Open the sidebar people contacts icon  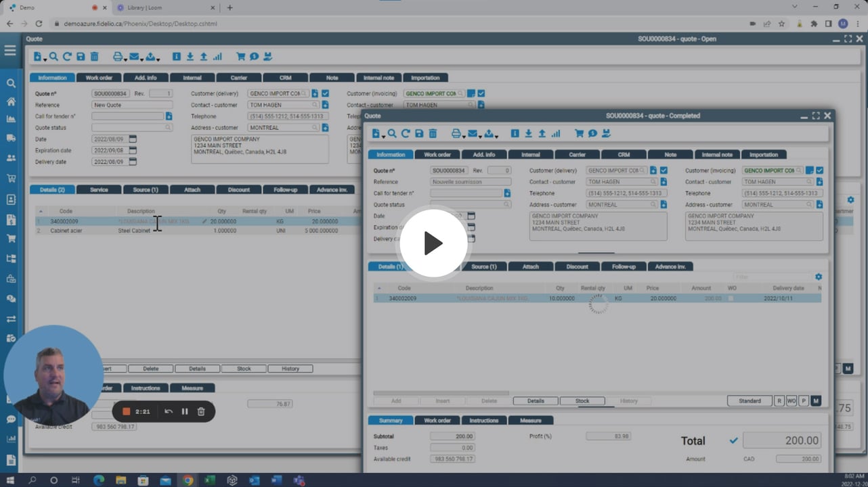pyautogui.click(x=11, y=158)
